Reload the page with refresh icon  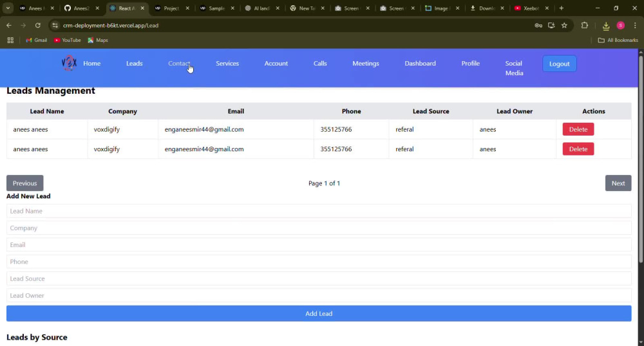click(x=38, y=26)
